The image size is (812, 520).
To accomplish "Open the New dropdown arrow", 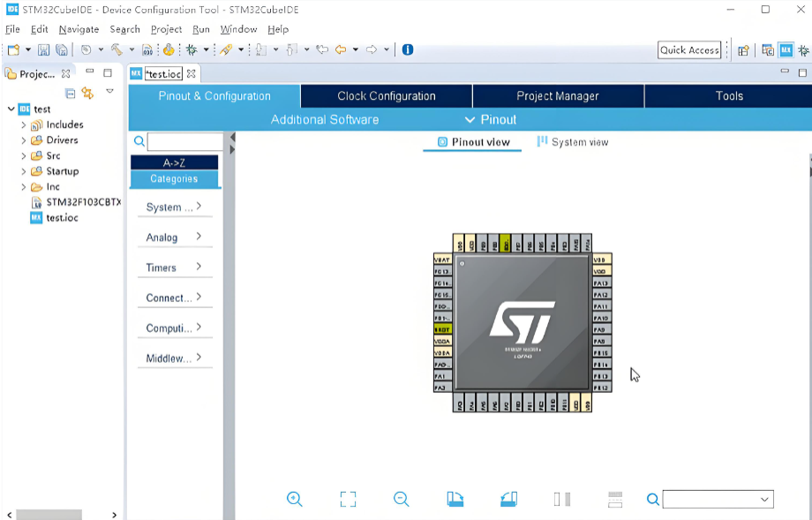I will point(28,49).
